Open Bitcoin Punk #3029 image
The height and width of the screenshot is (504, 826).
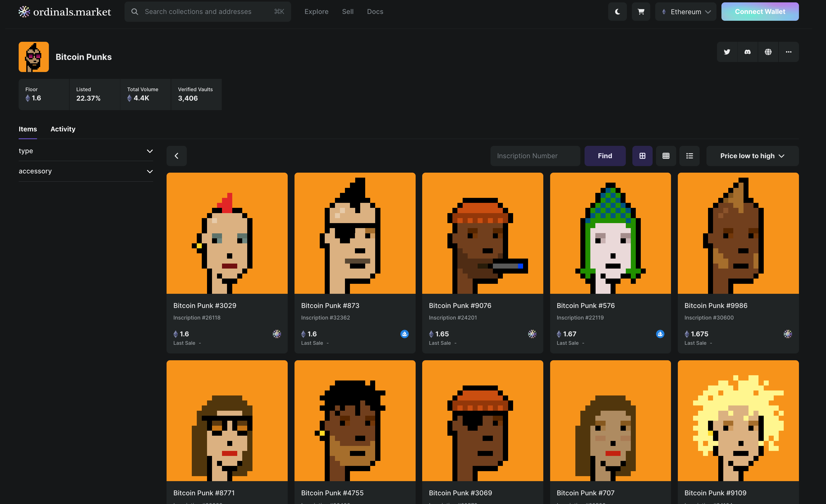click(x=227, y=233)
